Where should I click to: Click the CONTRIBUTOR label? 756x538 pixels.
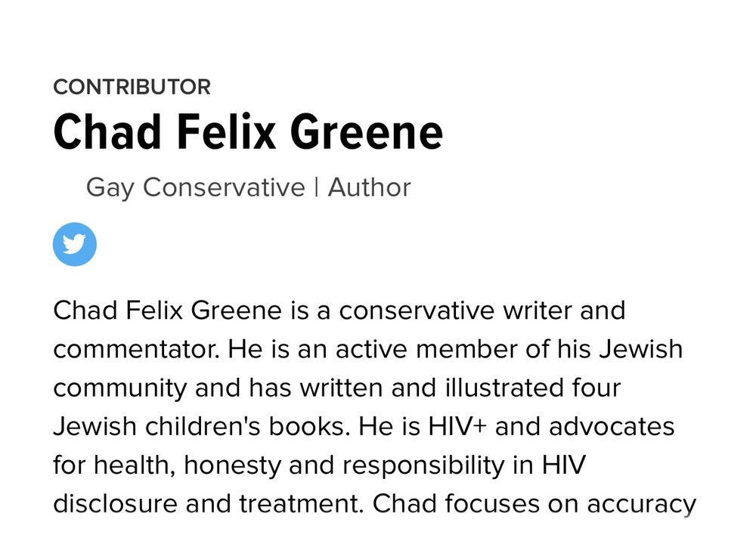pos(132,87)
